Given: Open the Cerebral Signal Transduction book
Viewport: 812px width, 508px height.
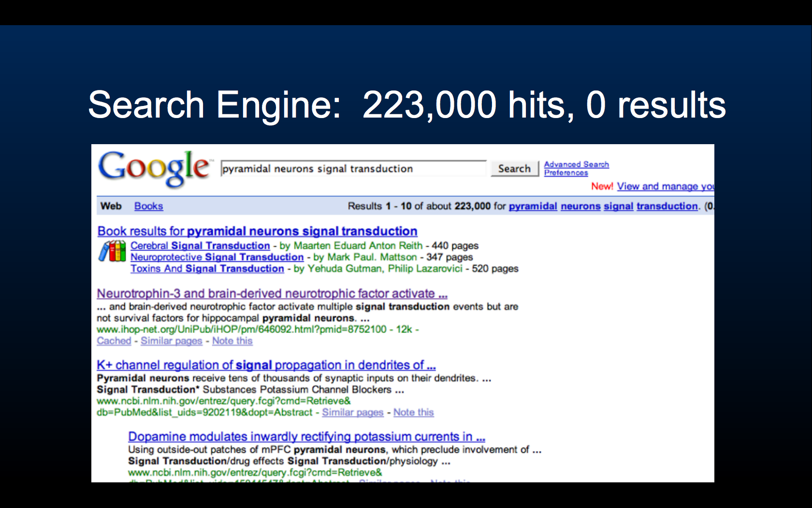Looking at the screenshot, I should point(200,246).
